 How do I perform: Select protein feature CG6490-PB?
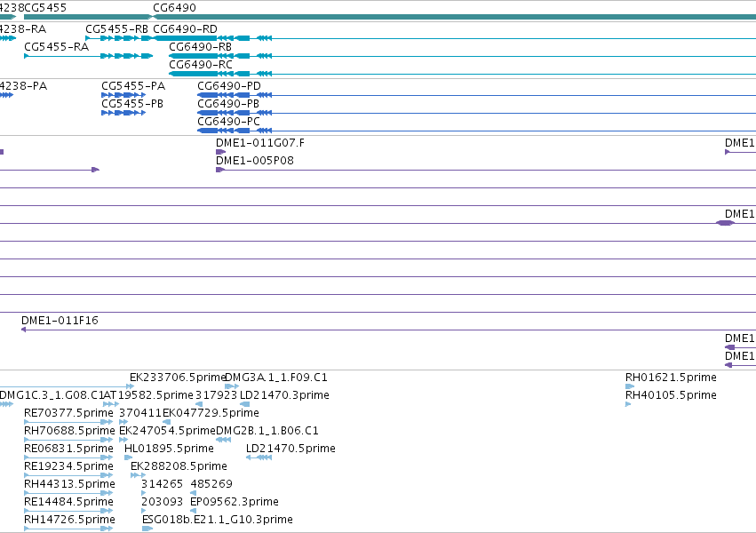477,113
